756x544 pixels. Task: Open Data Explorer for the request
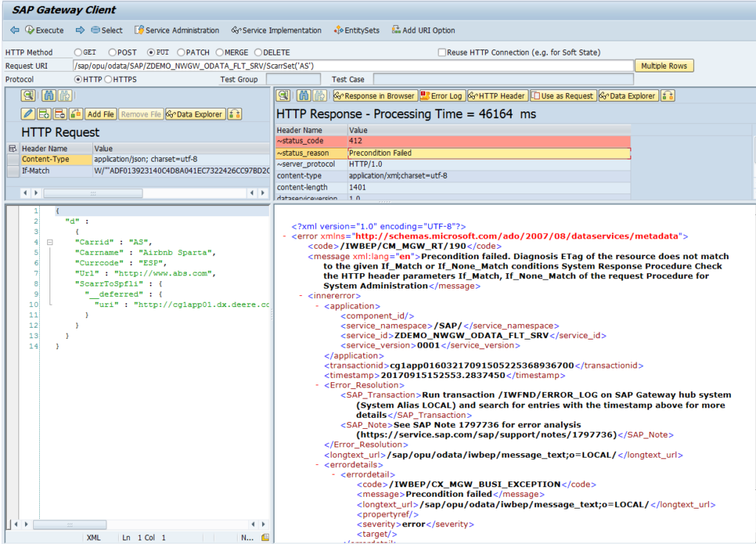tap(195, 114)
